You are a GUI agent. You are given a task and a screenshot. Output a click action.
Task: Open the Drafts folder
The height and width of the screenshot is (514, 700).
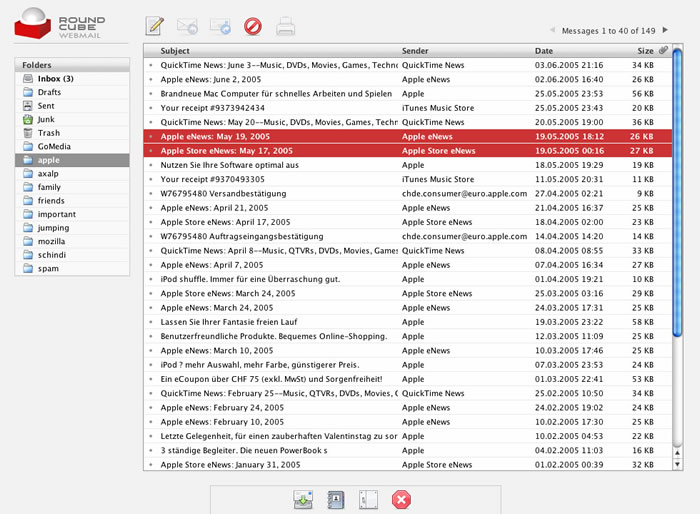click(x=72, y=92)
